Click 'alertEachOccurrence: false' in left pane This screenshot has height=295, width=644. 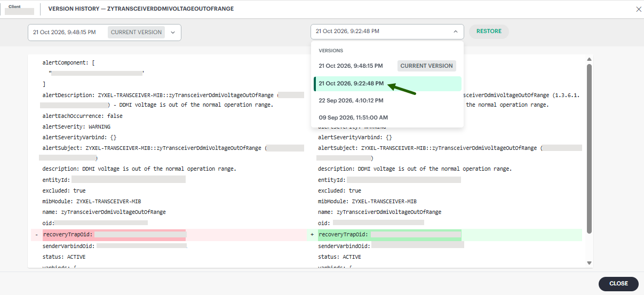click(x=82, y=116)
